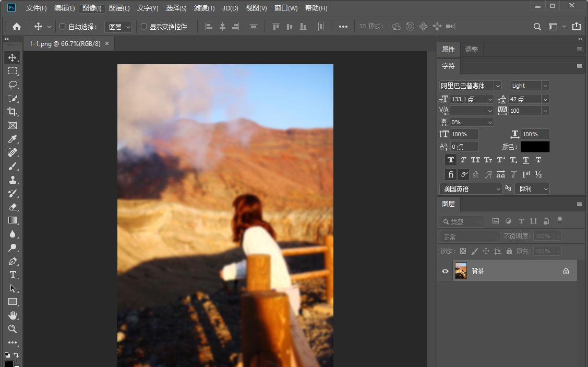
Task: Select the Brush tool
Action: [13, 166]
